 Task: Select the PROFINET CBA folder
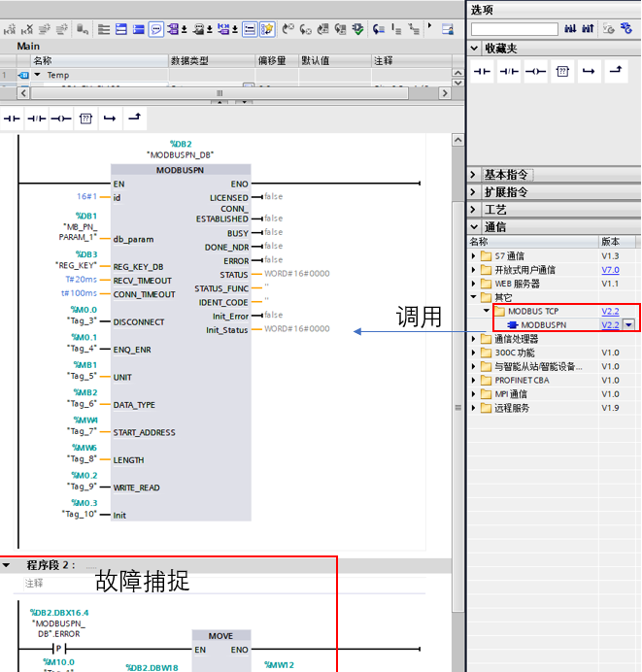(x=522, y=380)
